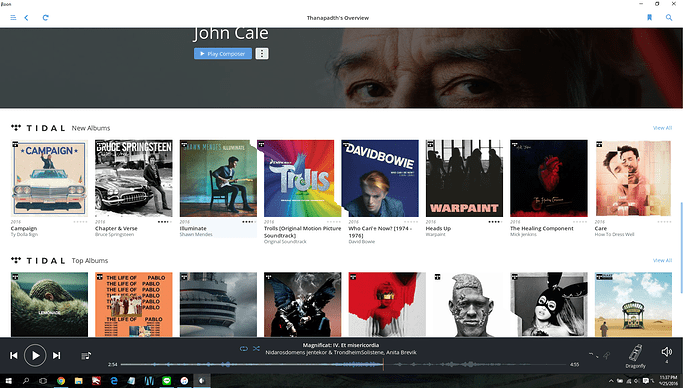This screenshot has height=388, width=690.
Task: View all TIDAL Top Albums
Action: tap(662, 260)
